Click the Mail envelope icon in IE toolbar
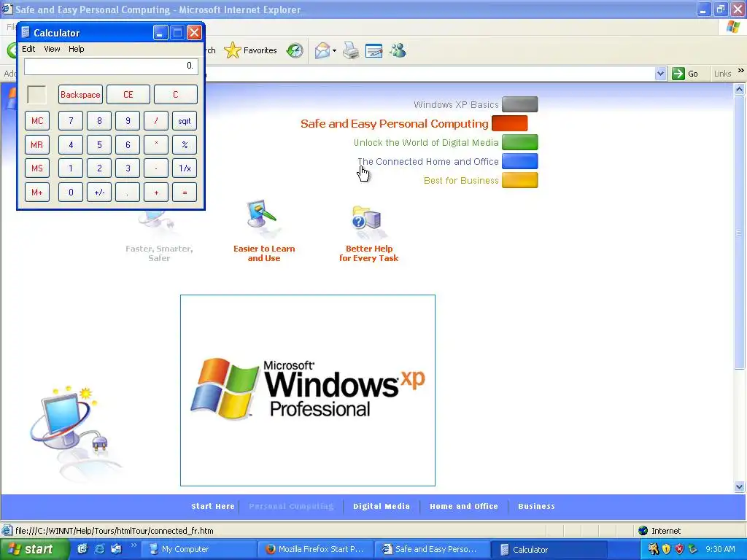This screenshot has width=747, height=560. (322, 50)
